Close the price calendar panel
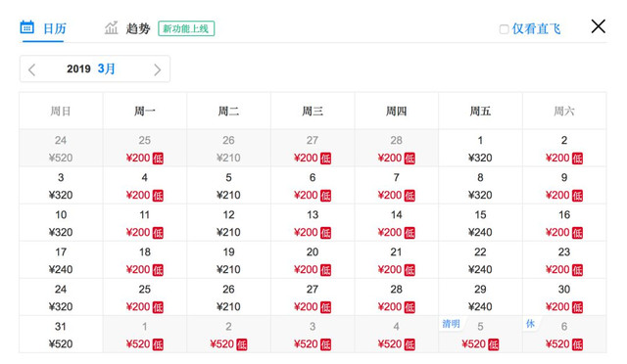Image resolution: width=627 pixels, height=364 pixels. click(x=598, y=26)
